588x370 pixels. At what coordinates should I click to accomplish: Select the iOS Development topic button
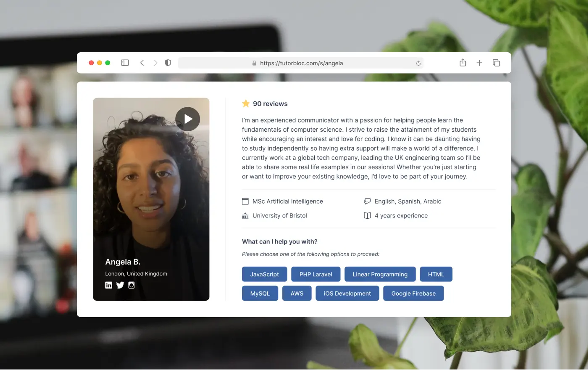click(347, 293)
